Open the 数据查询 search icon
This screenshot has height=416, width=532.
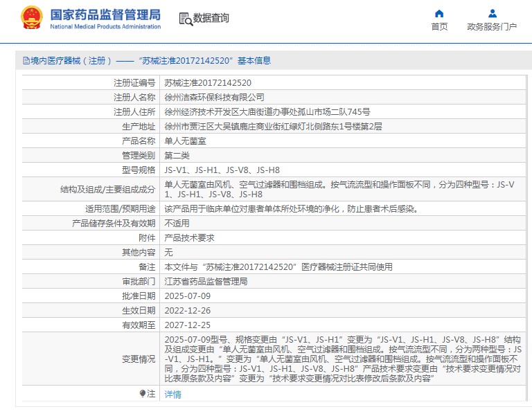click(186, 19)
